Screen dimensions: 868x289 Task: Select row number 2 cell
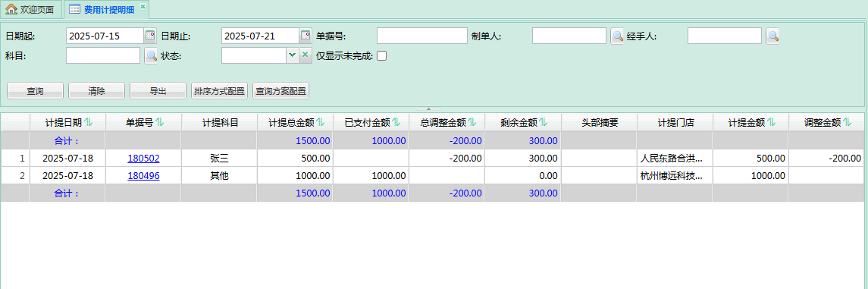point(15,176)
